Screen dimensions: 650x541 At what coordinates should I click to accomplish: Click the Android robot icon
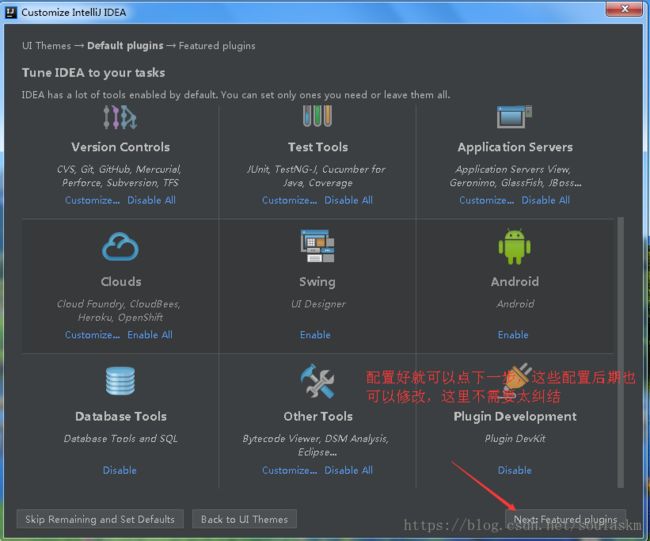(514, 247)
